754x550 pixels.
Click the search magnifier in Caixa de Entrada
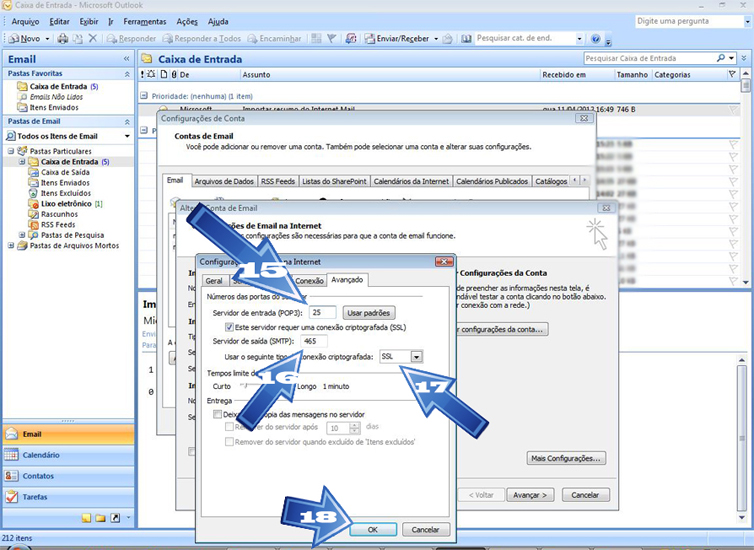(x=720, y=58)
